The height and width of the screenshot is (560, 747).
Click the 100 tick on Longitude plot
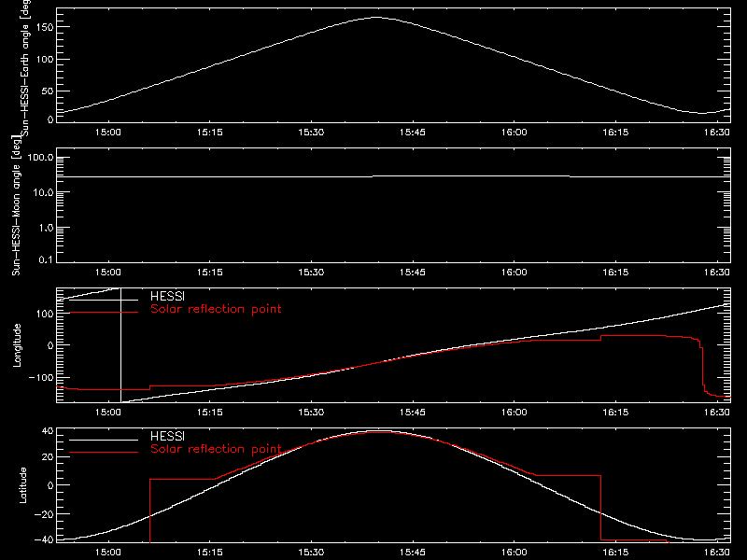(45, 314)
